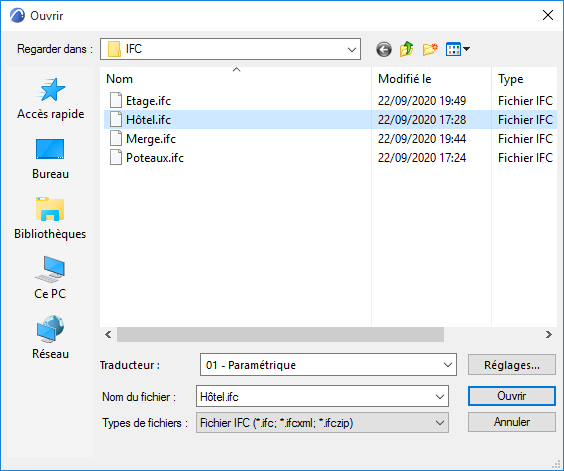Click Fichier IFC type of Poteaux.ifc
Image resolution: width=564 pixels, height=471 pixels.
[525, 158]
